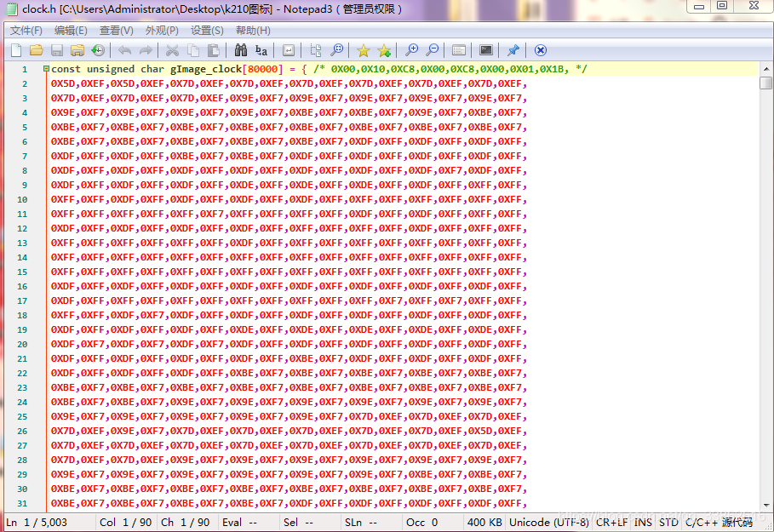Open the 设置(S) menu
The height and width of the screenshot is (532, 774).
click(207, 31)
